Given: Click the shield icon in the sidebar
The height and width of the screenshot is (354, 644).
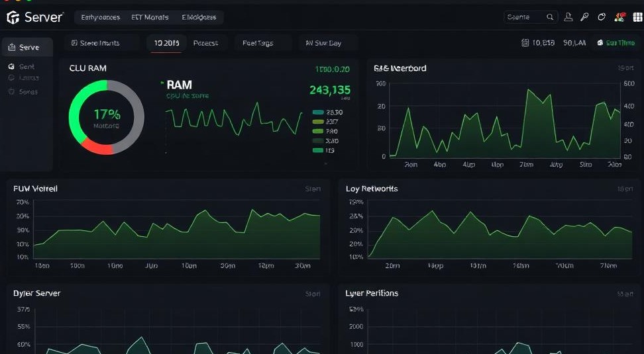Looking at the screenshot, I should coord(12,92).
